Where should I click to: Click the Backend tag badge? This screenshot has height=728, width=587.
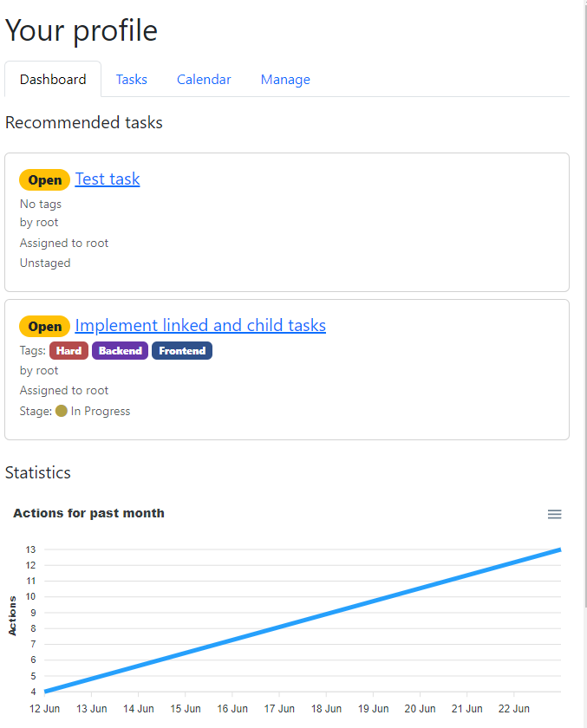(120, 351)
